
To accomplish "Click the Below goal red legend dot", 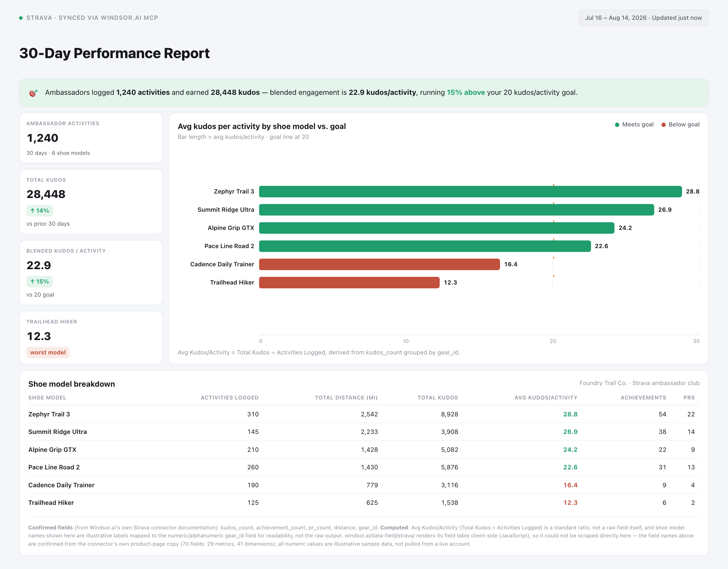I will [663, 125].
